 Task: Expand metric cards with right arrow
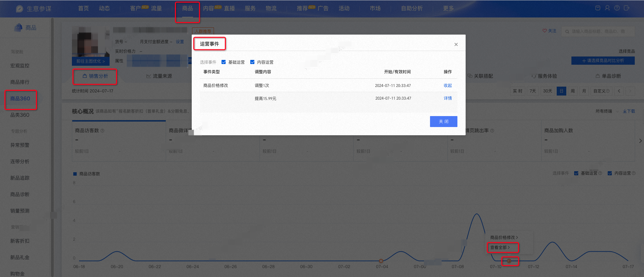point(640,141)
